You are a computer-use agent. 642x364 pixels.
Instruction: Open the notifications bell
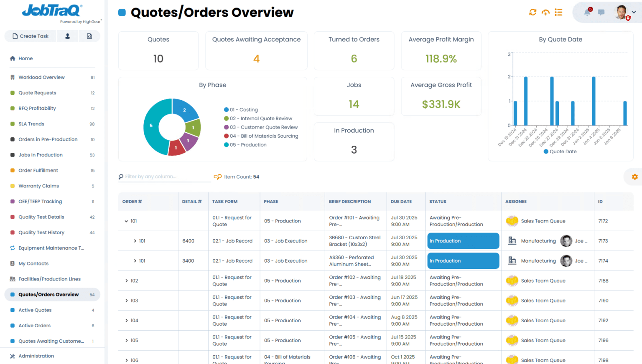(587, 12)
